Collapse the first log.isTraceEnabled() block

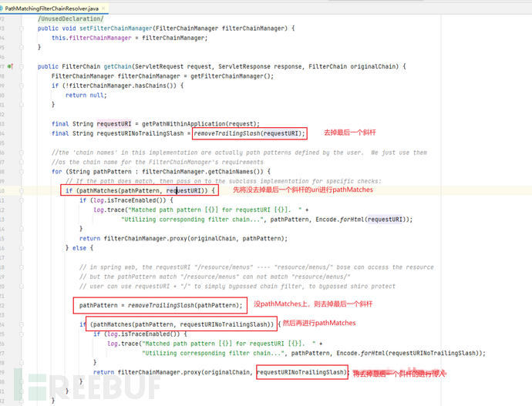(x=21, y=200)
